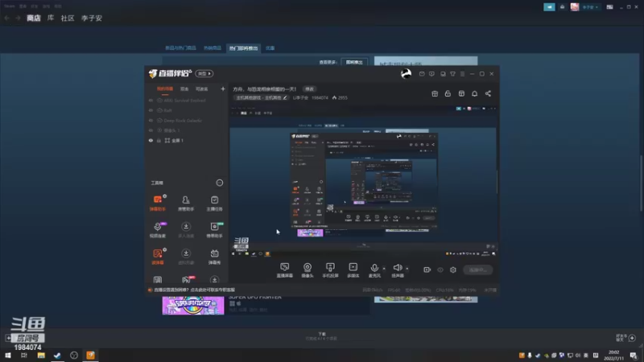Open the hamburger menu in streaming app

(462, 74)
